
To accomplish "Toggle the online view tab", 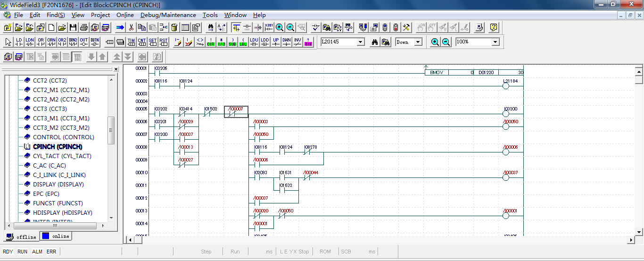I will tap(56, 236).
